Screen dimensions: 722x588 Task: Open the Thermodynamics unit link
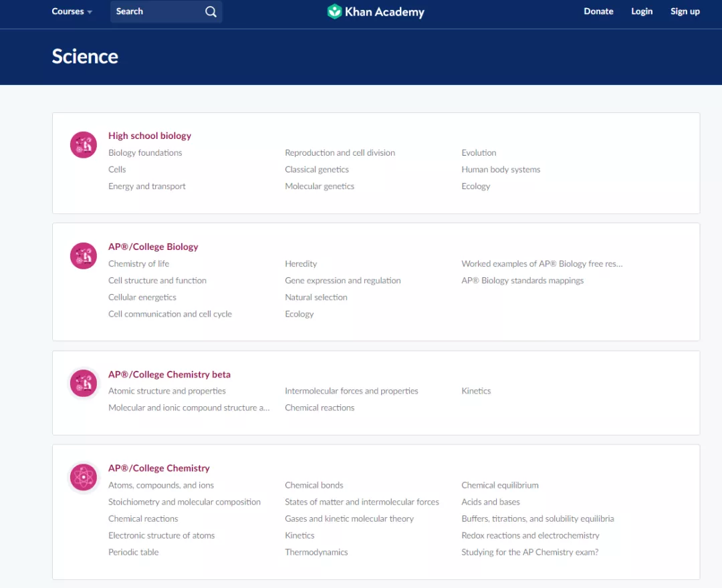click(316, 553)
